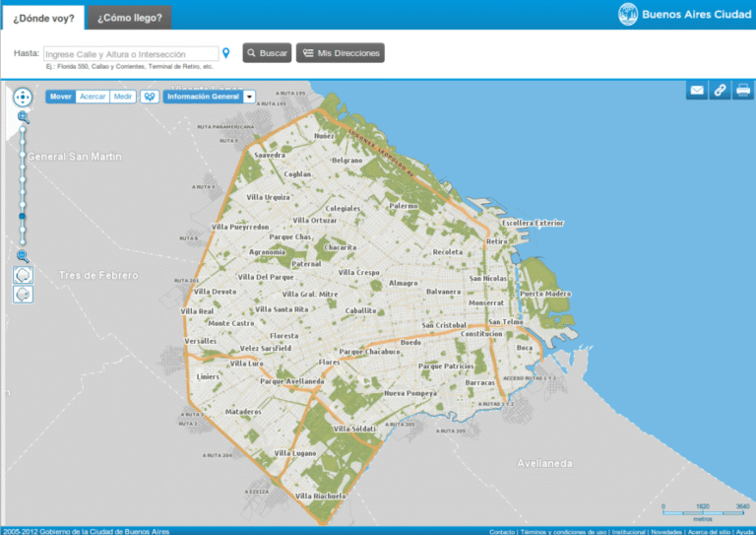Click the full city extent view button
The image size is (756, 535).
click(x=23, y=275)
